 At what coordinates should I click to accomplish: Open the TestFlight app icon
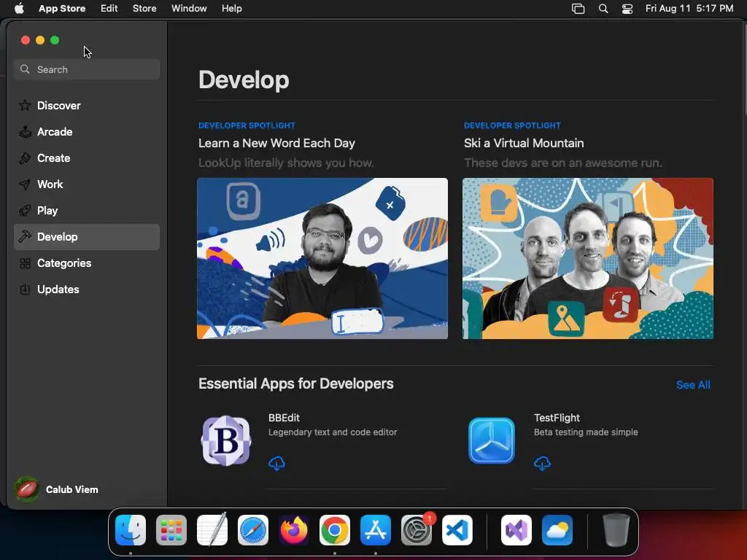click(x=492, y=440)
